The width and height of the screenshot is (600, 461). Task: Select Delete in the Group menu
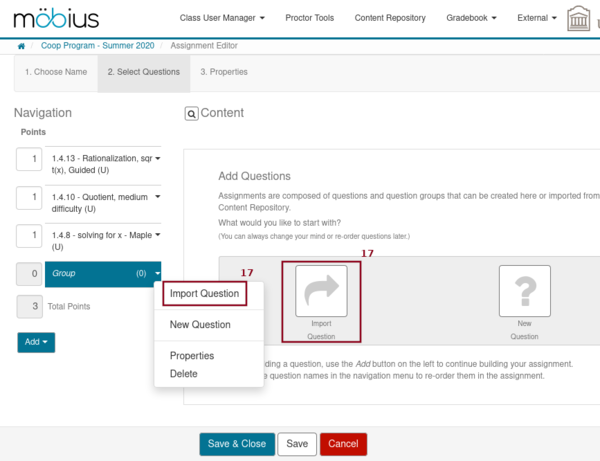[x=183, y=373]
